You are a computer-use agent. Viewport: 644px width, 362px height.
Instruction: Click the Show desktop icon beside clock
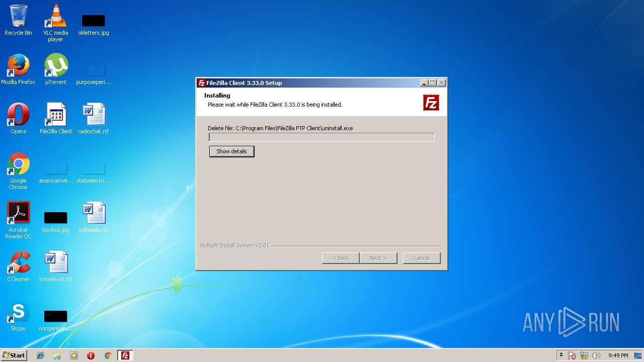tap(638, 355)
